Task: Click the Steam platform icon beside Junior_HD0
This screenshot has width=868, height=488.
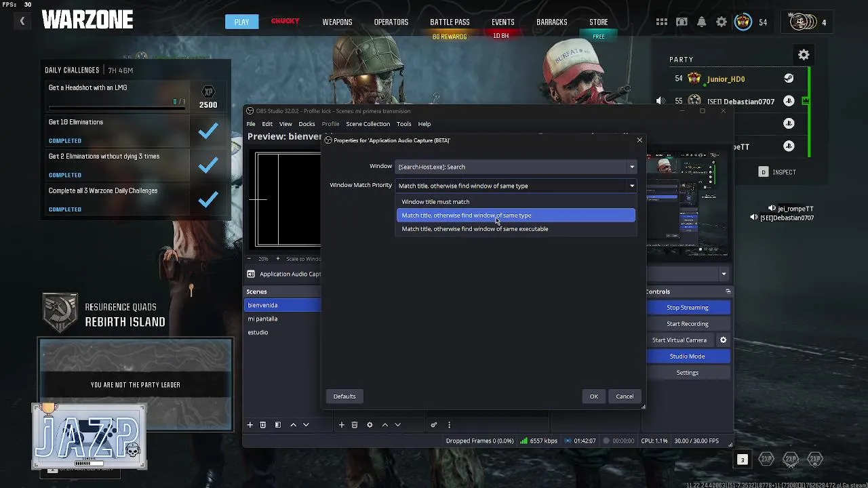Action: coord(789,79)
